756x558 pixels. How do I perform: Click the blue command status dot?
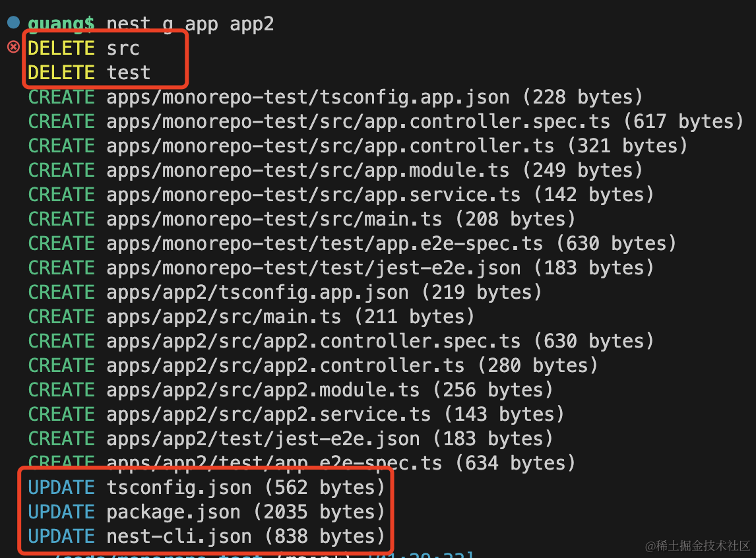pyautogui.click(x=13, y=22)
